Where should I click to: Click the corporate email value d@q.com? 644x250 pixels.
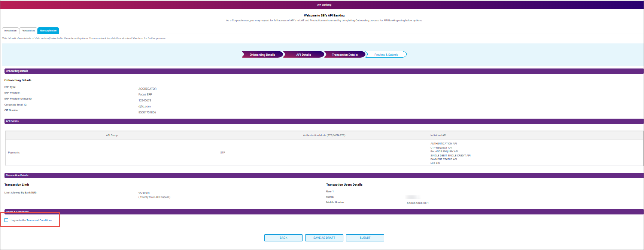tap(145, 106)
